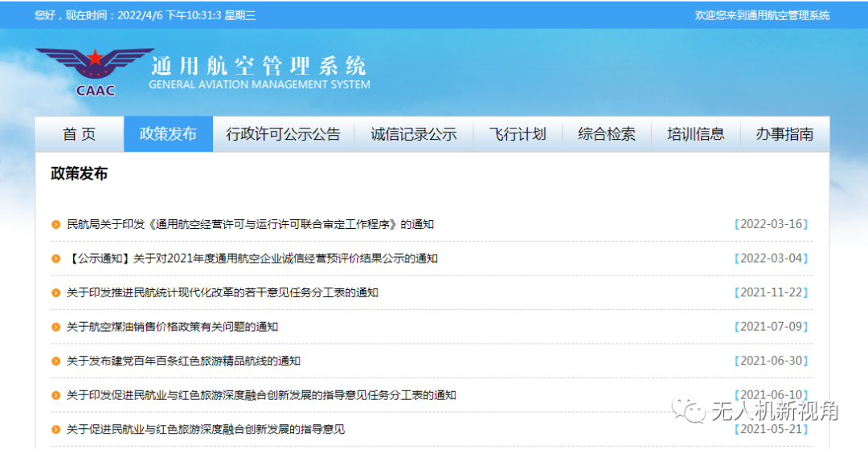This screenshot has height=449, width=868.
Task: Click the CAAC winged star logo
Action: click(95, 71)
